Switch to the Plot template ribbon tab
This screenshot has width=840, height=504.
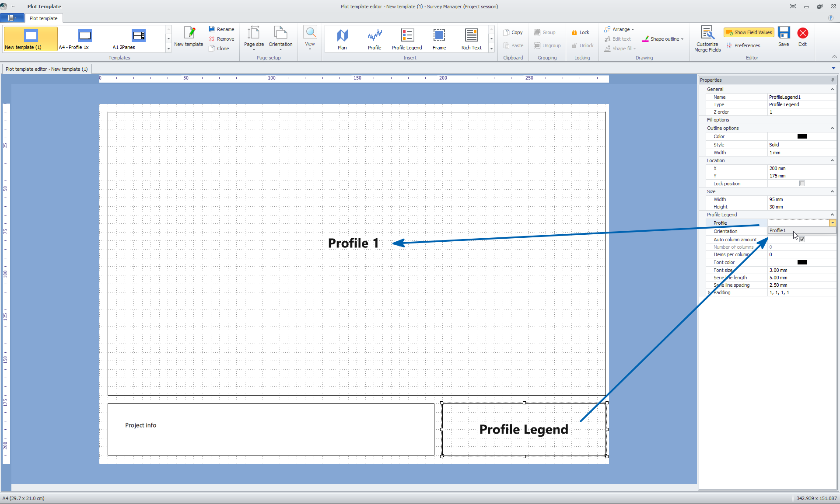(x=44, y=18)
